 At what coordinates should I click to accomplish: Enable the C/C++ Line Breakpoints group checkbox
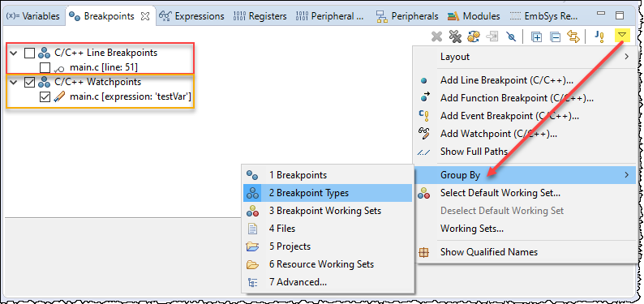[29, 53]
